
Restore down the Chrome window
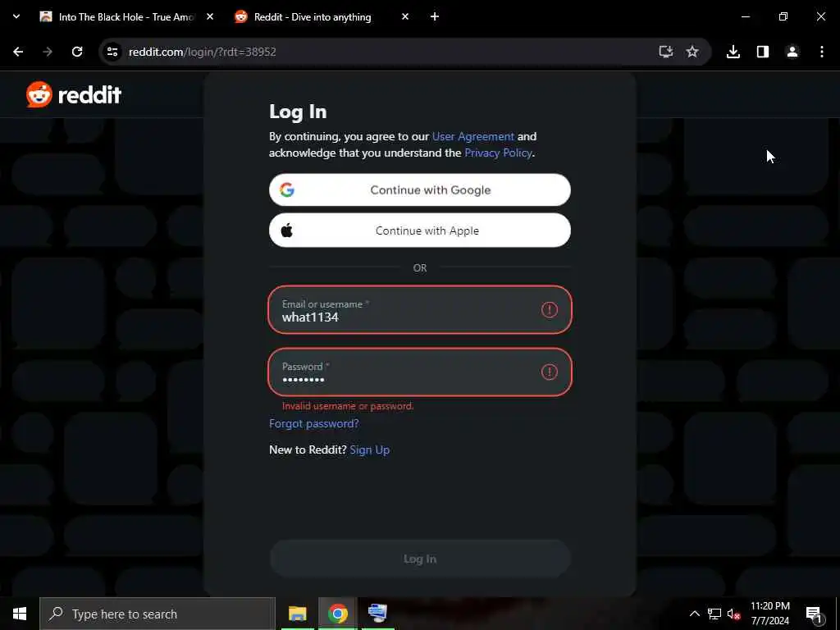point(783,16)
